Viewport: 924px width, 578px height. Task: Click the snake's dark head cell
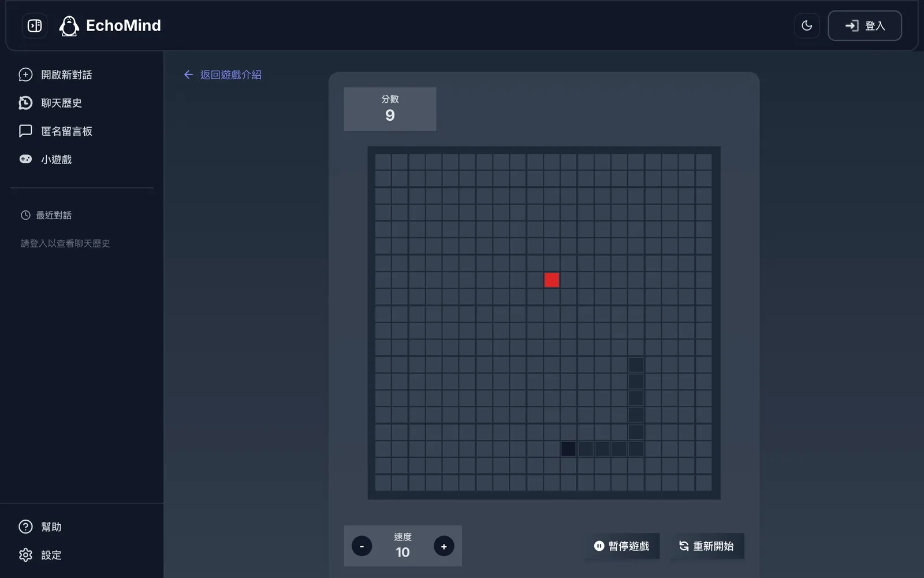pyautogui.click(x=568, y=449)
